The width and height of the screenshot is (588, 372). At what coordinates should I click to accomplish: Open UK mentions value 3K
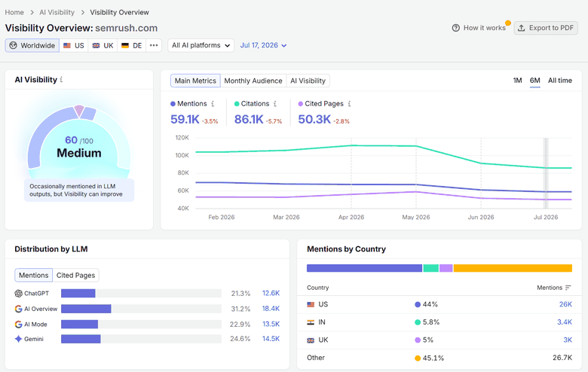[568, 340]
